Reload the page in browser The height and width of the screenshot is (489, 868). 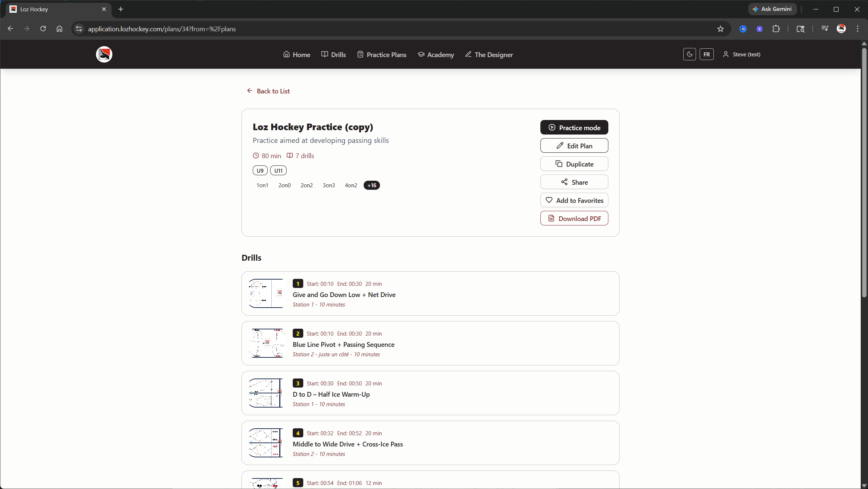[43, 29]
